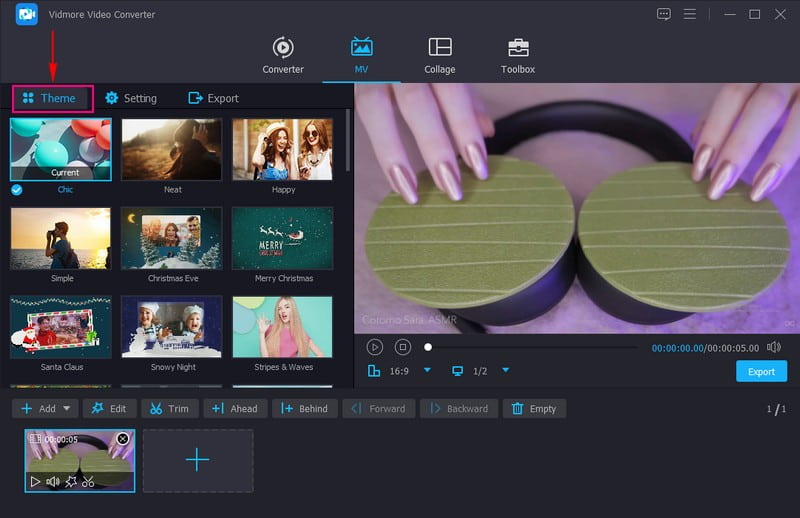This screenshot has width=800, height=518.
Task: Click the preview playback progress slider
Action: tap(530, 347)
